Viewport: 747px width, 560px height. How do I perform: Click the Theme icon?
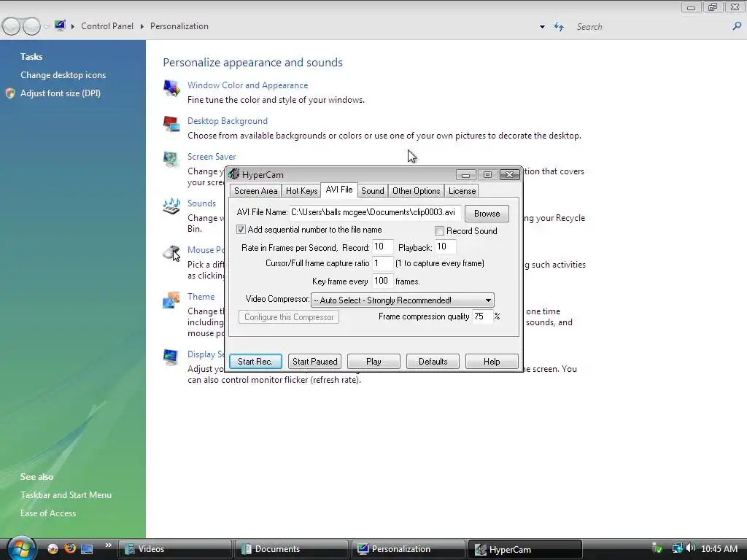click(x=171, y=300)
